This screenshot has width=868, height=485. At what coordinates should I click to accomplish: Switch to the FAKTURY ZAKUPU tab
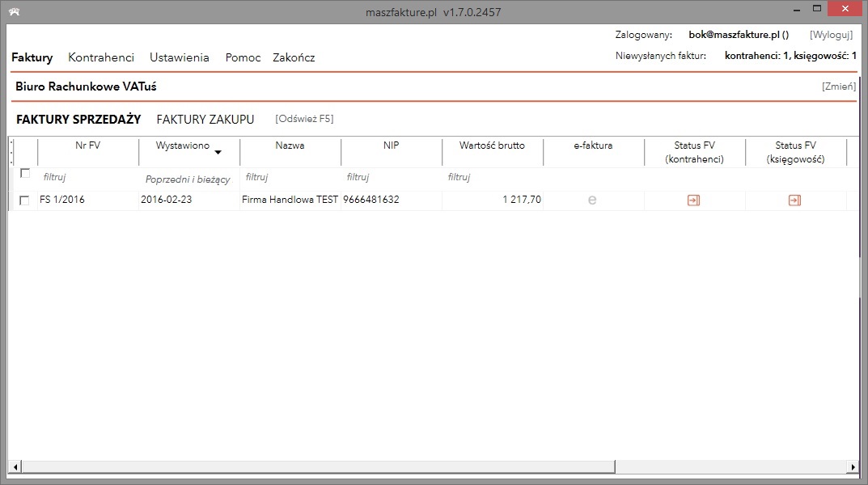click(205, 120)
